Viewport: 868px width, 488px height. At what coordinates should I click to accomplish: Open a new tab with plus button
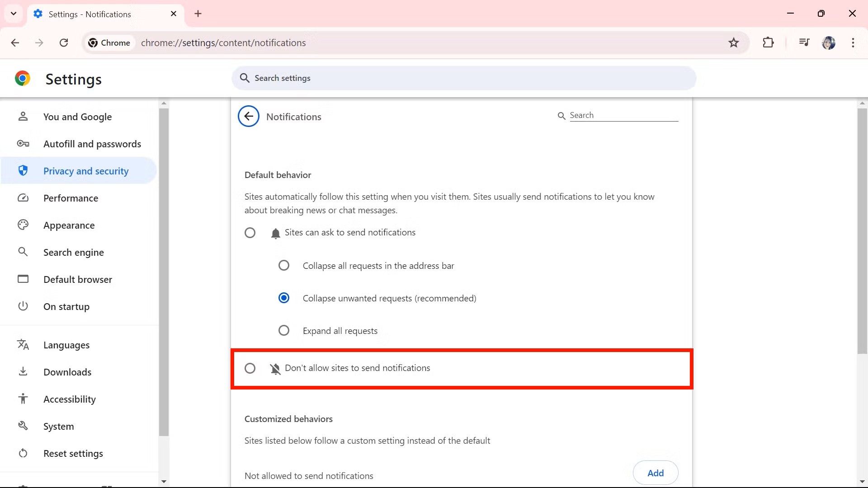pos(198,14)
